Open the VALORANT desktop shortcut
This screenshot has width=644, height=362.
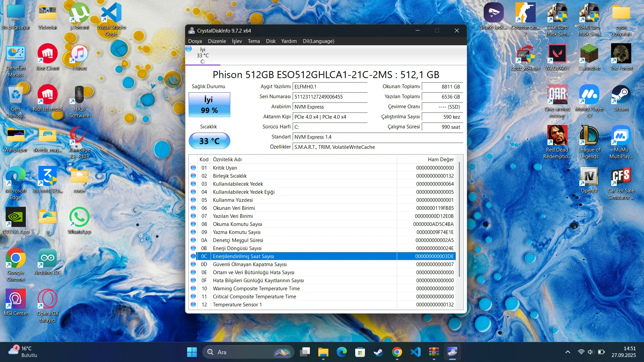[557, 58]
